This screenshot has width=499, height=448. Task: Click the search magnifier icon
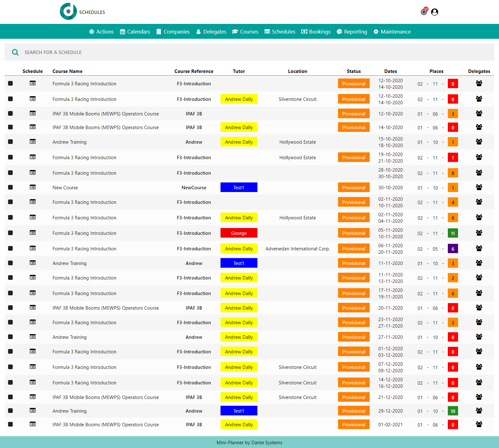pos(15,52)
